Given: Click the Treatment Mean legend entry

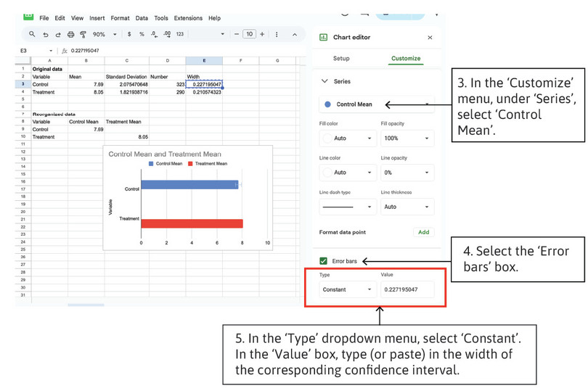Looking at the screenshot, I should click(208, 164).
